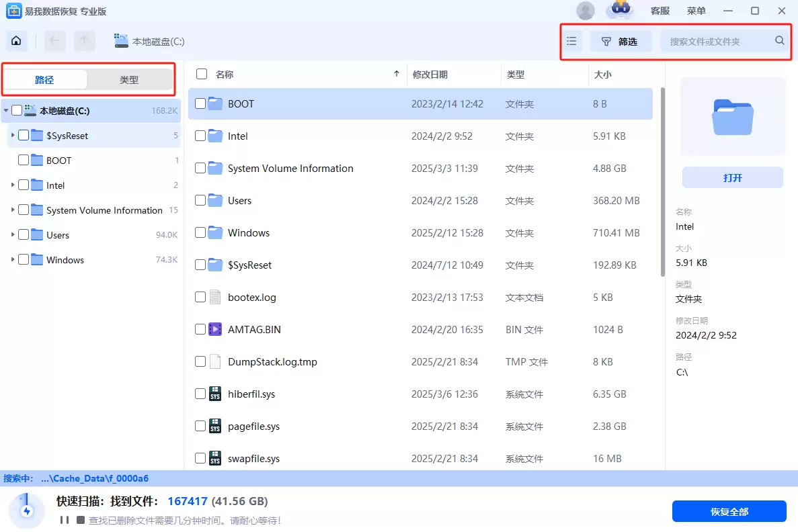Click the search magnifier icon

pos(779,41)
